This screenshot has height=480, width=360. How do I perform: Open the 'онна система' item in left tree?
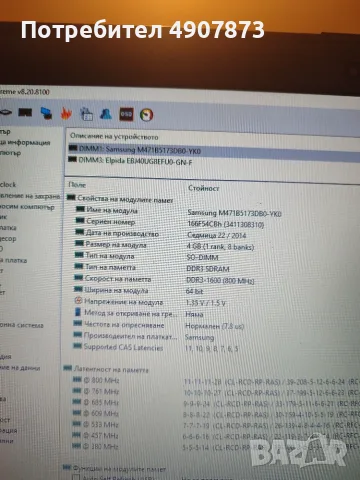coord(22,325)
